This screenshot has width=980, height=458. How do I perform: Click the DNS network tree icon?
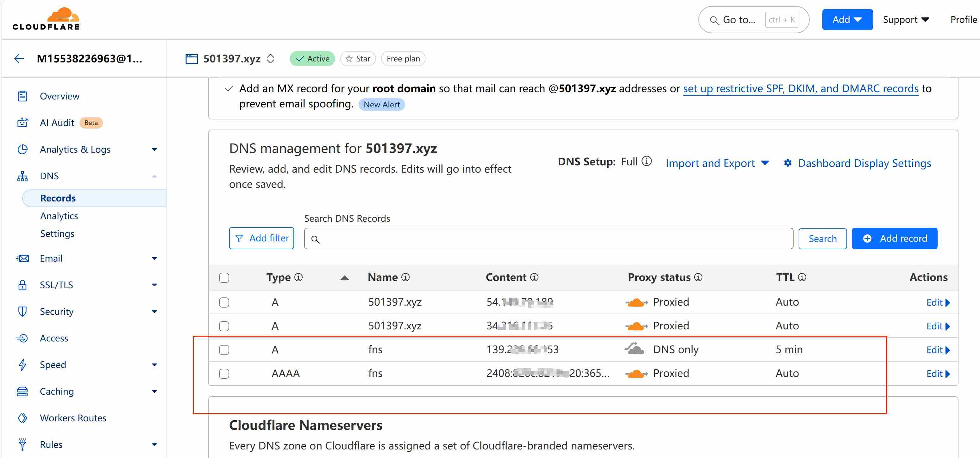(22, 176)
